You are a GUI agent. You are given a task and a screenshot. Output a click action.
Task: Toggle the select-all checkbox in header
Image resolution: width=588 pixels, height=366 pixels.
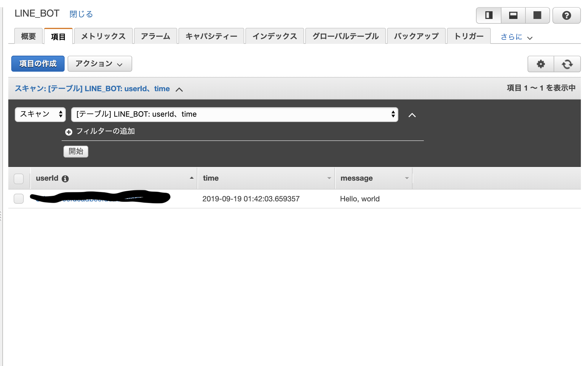[19, 179]
